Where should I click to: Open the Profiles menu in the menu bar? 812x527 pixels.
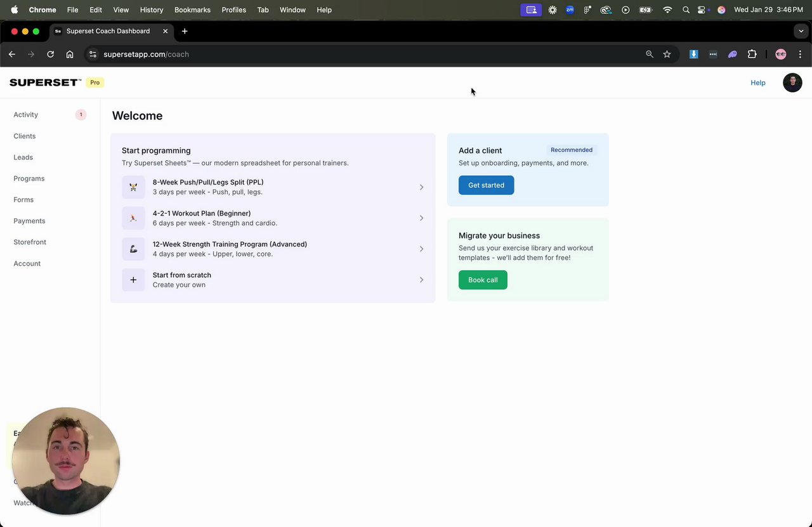click(x=234, y=10)
